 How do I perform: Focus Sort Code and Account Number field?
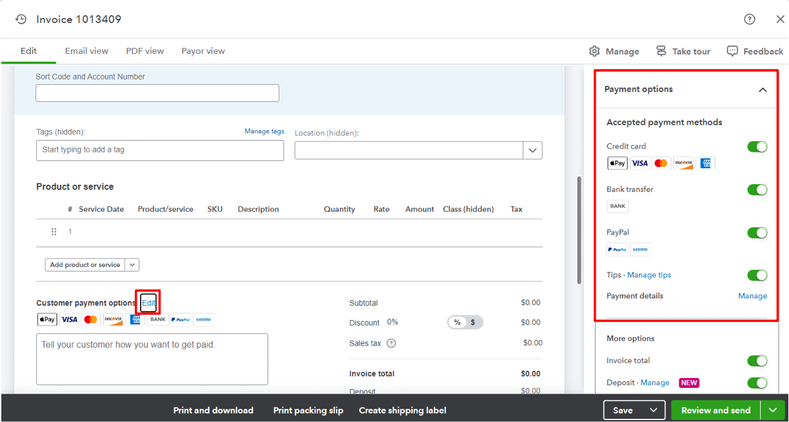click(x=157, y=93)
